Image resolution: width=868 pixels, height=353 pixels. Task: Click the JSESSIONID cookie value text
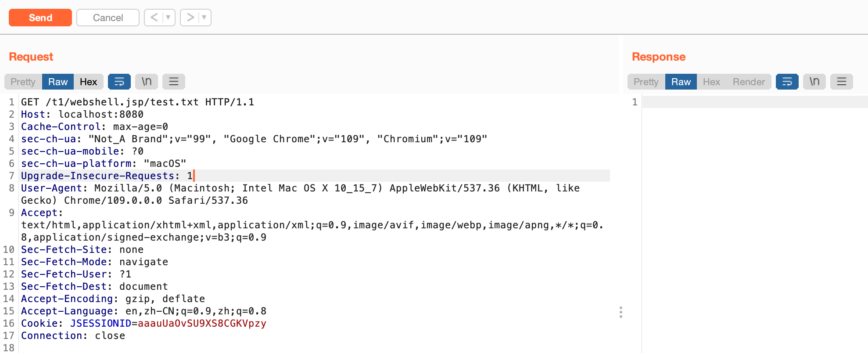pos(202,324)
